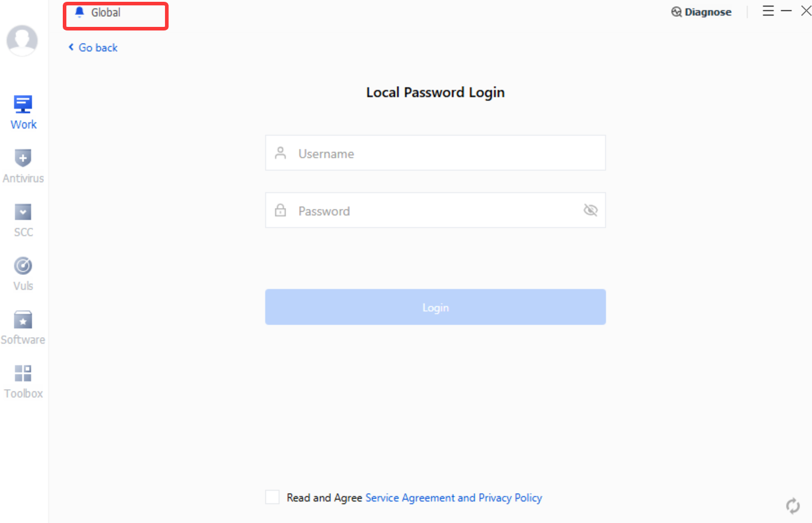Open the Antivirus module
Image resolution: width=812 pixels, height=523 pixels.
tap(23, 166)
